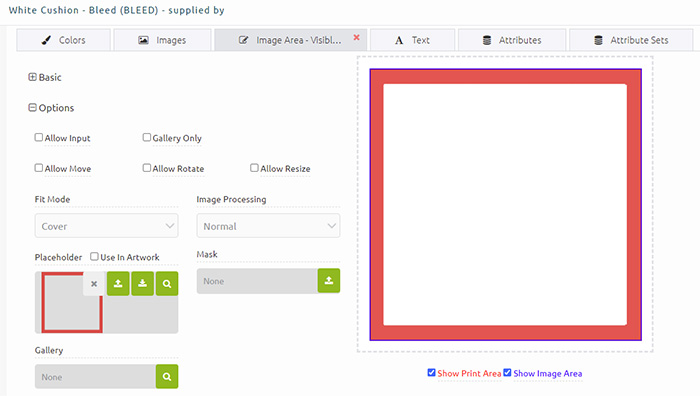Click the Gallery label
The width and height of the screenshot is (700, 396).
(x=49, y=350)
